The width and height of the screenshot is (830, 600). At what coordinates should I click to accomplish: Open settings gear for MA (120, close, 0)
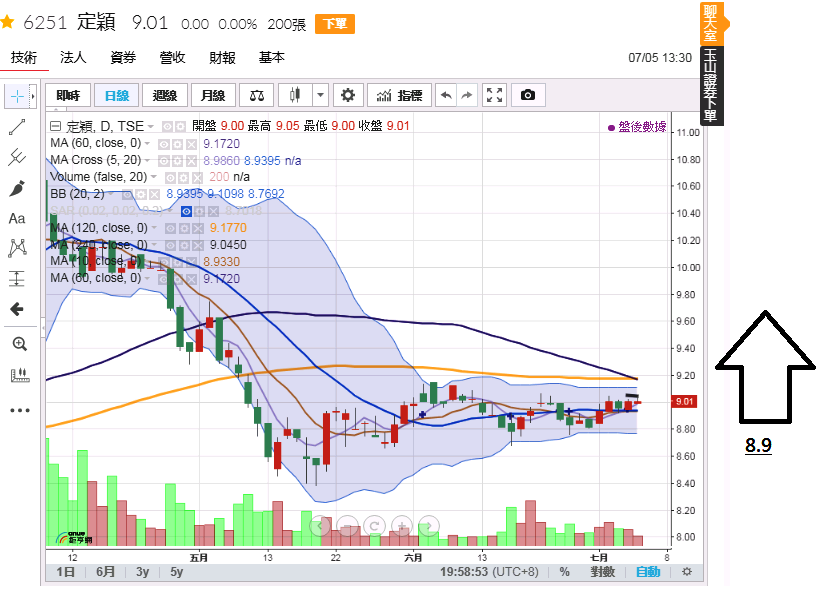click(x=184, y=228)
